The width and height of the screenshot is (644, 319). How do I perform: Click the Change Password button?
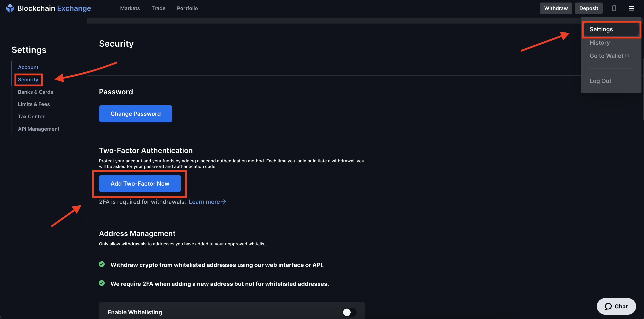click(x=135, y=113)
